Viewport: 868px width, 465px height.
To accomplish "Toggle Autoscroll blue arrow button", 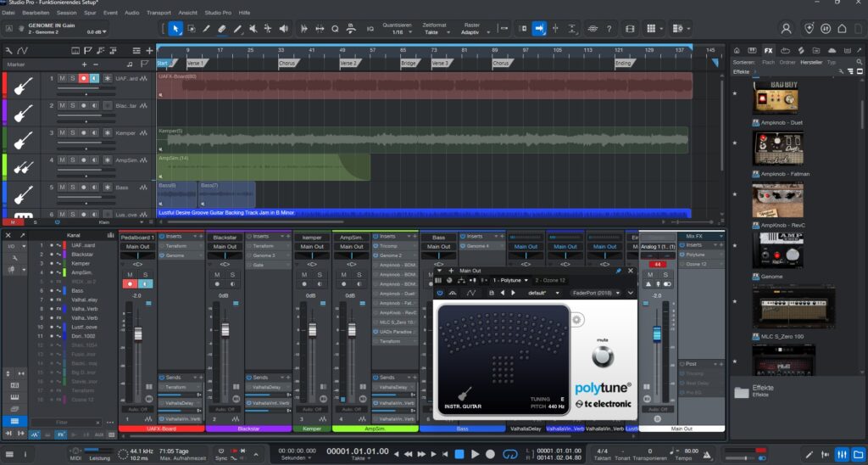I will pos(539,29).
